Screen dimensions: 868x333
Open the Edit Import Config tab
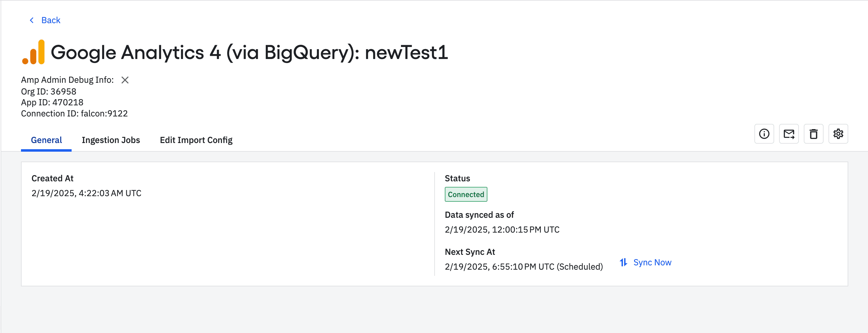(196, 140)
